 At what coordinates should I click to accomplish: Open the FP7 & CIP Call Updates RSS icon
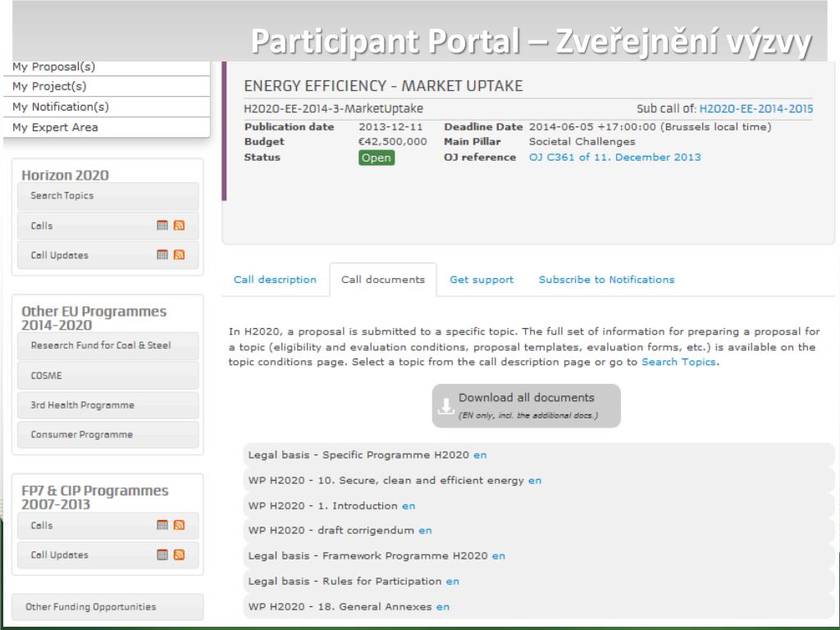pyautogui.click(x=180, y=555)
